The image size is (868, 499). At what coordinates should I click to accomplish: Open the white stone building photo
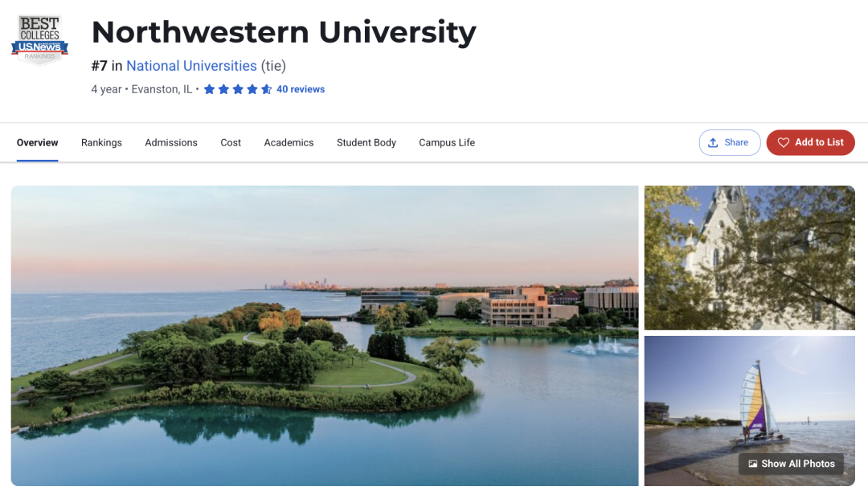(x=750, y=258)
